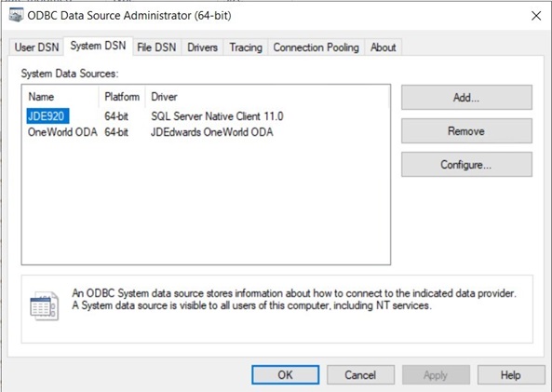Close the ODBC Data Source Administrator window
The image size is (552, 392).
click(x=536, y=16)
